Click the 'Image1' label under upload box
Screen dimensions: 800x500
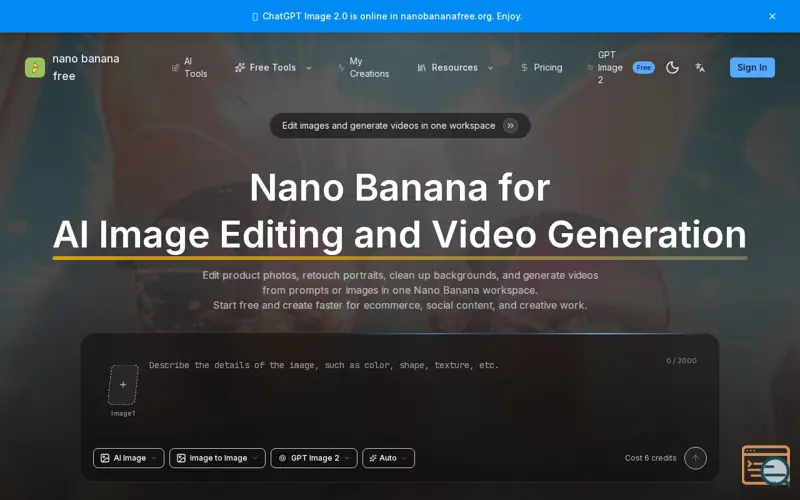[123, 413]
